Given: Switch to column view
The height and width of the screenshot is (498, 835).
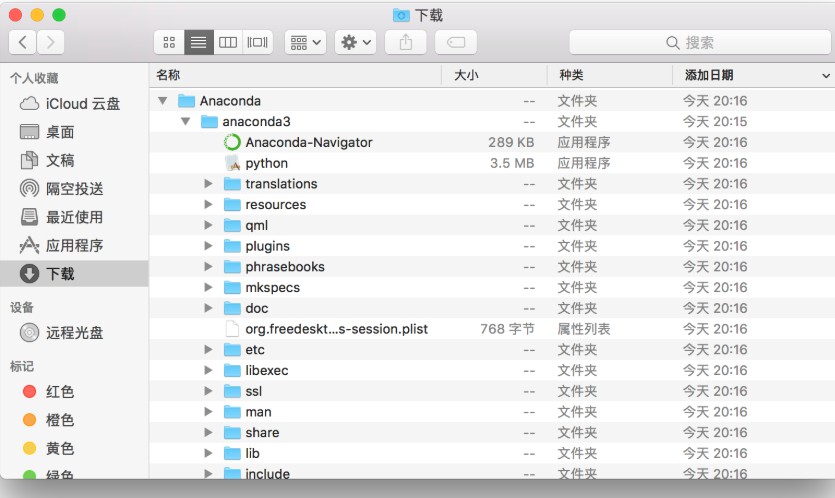Looking at the screenshot, I should click(228, 42).
